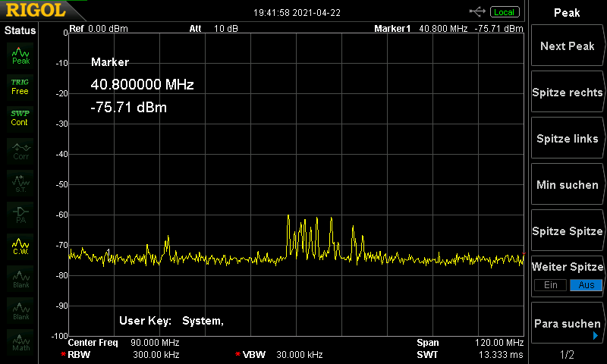The width and height of the screenshot is (607, 364).
Task: Click the USB connection icon
Action: coord(477,12)
